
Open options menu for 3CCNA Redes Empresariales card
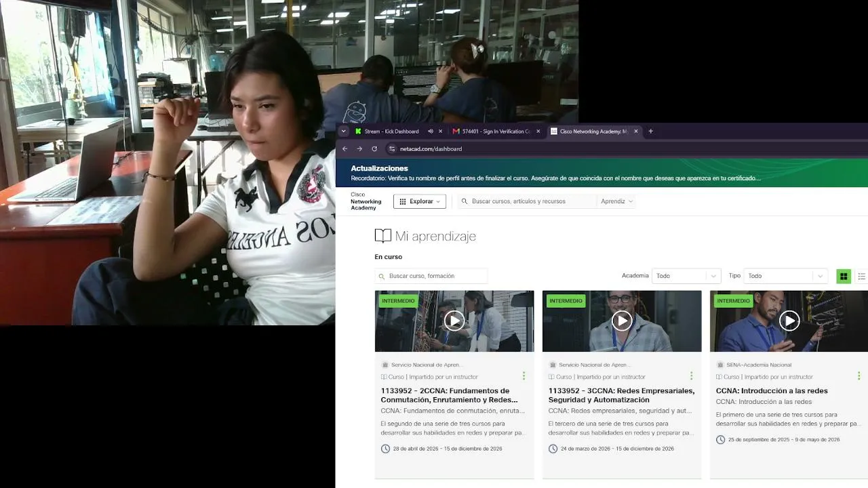click(691, 375)
